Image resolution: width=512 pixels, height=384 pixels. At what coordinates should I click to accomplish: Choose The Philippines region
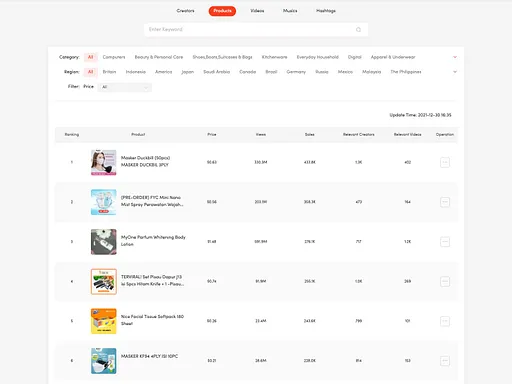click(406, 72)
